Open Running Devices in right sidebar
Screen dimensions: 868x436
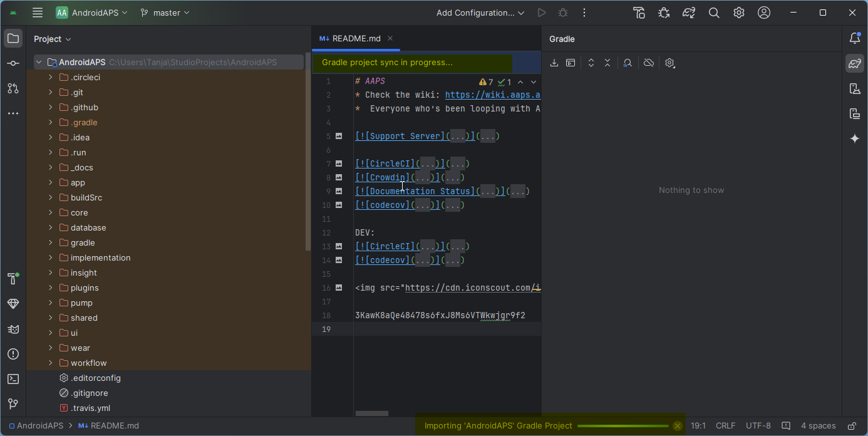pyautogui.click(x=855, y=113)
